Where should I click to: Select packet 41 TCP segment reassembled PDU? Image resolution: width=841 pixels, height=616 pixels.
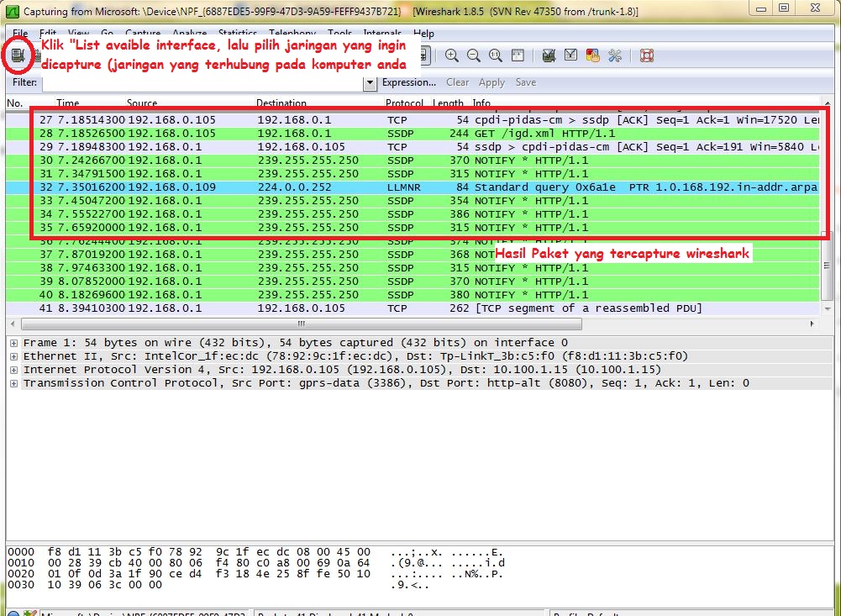coord(413,308)
